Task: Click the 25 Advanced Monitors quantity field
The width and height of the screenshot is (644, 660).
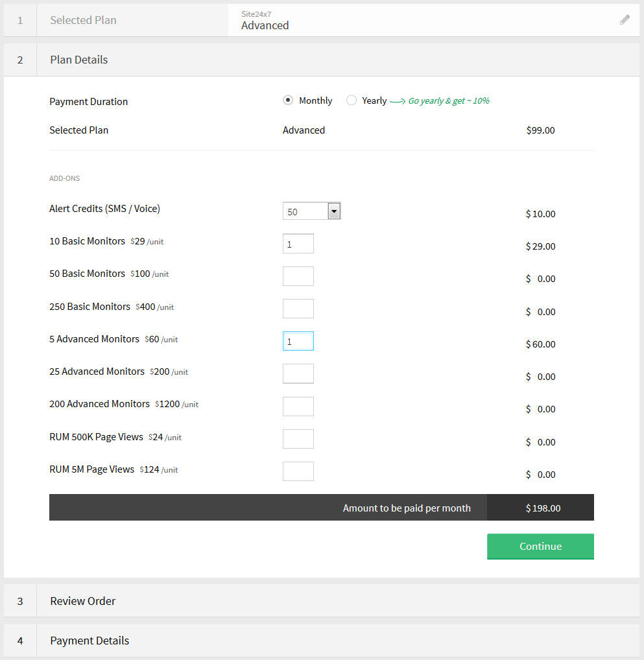Action: click(298, 373)
